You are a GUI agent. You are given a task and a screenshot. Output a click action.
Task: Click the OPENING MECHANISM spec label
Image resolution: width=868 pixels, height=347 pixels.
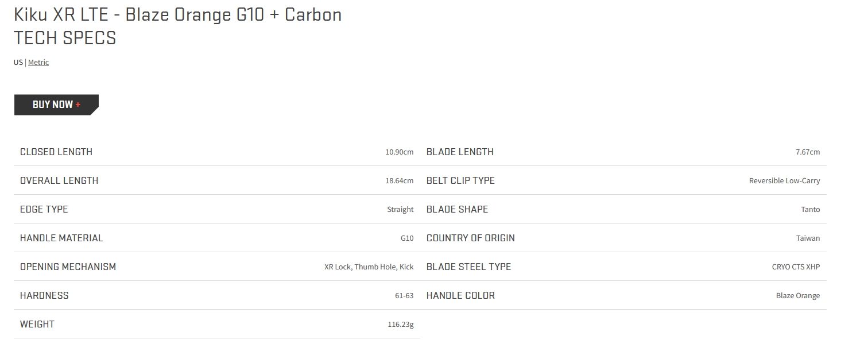[x=68, y=267]
